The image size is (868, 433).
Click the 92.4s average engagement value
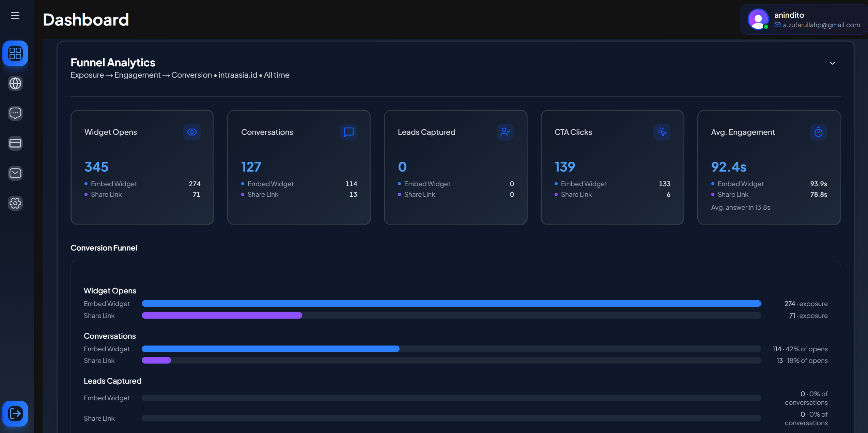coord(729,167)
